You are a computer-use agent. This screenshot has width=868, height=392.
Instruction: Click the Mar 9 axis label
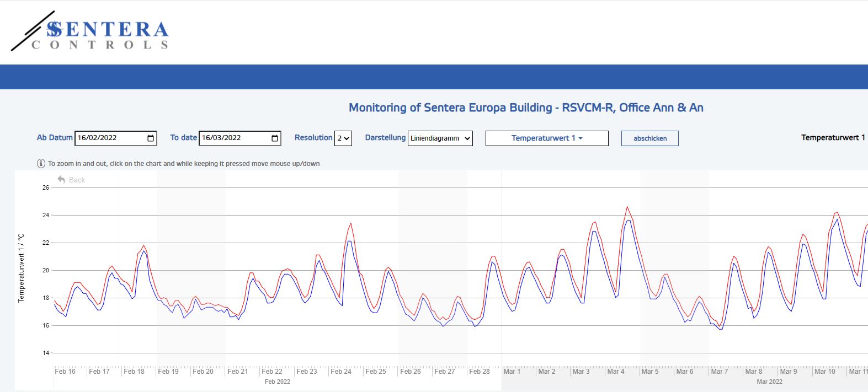click(x=789, y=372)
